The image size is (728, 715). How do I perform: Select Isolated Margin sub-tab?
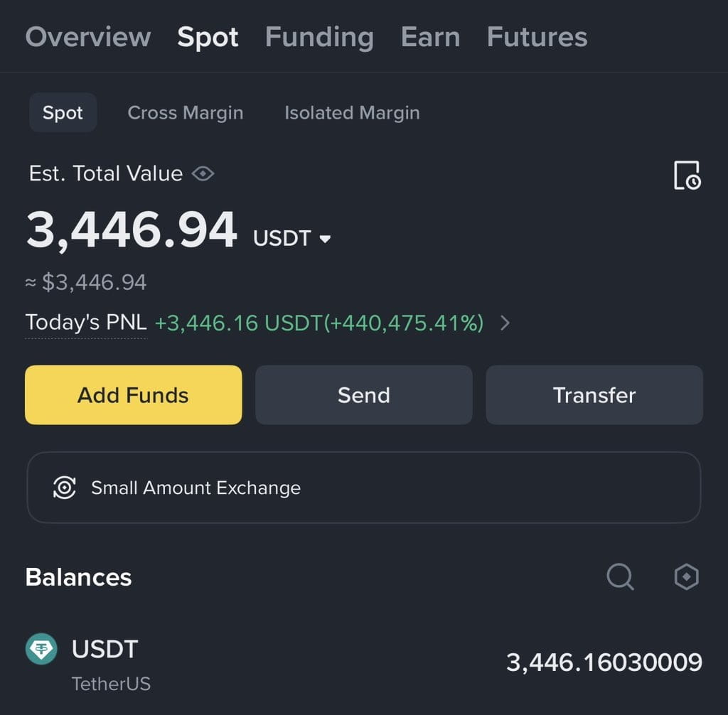pos(352,113)
